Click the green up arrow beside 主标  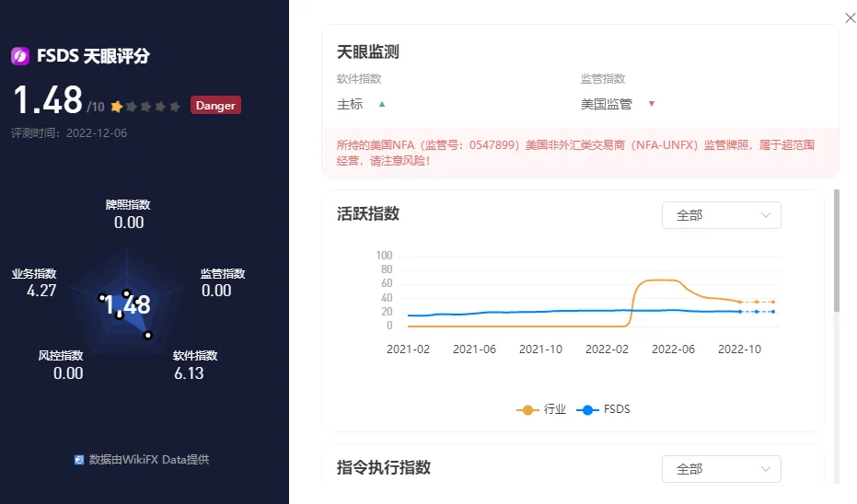click(382, 104)
